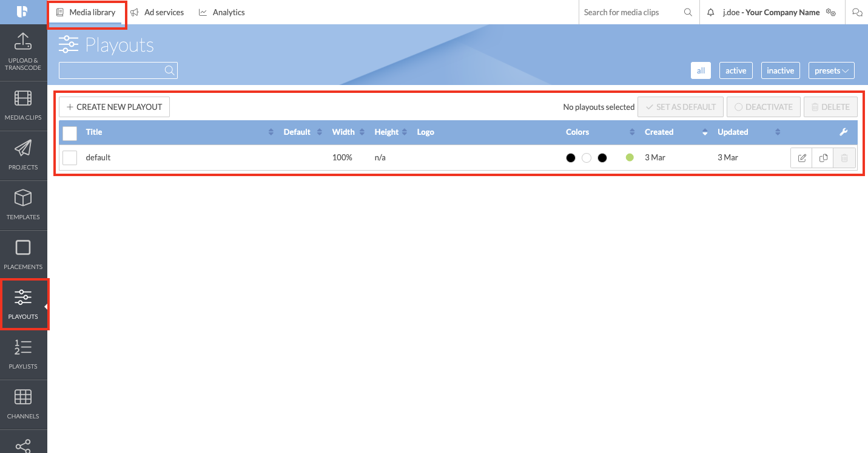Open Upload & Transcode from sidebar
The height and width of the screenshot is (453, 868).
click(x=23, y=52)
